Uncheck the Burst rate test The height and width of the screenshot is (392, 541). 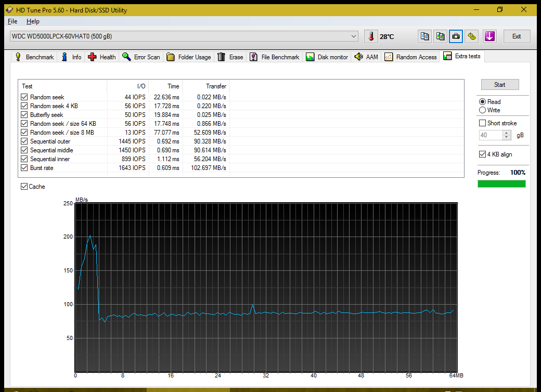[x=24, y=168]
